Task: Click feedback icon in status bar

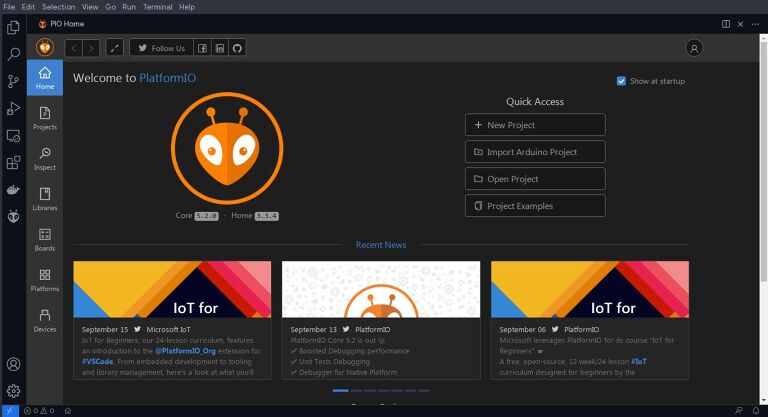Action: [739, 411]
